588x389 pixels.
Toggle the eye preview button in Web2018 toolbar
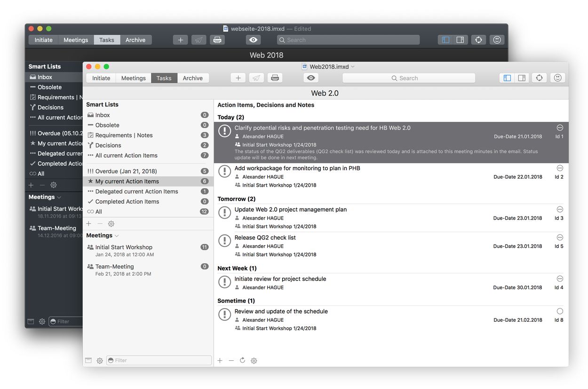tap(311, 78)
